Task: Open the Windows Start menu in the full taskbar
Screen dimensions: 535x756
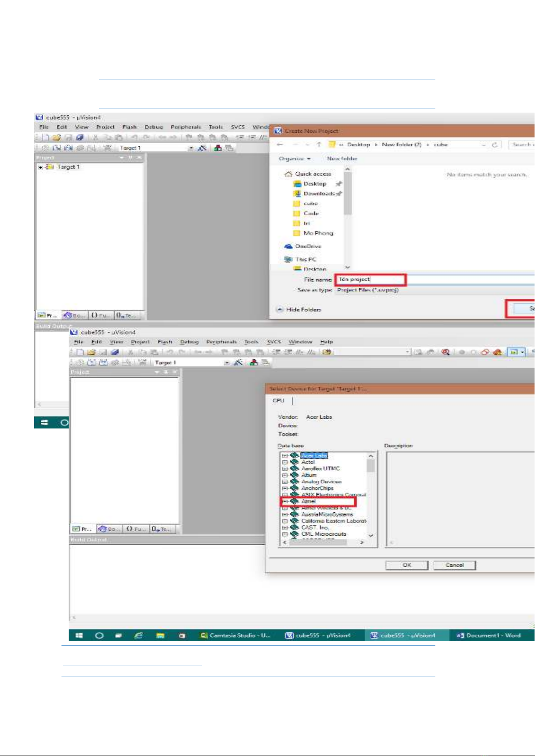Action: [x=79, y=635]
